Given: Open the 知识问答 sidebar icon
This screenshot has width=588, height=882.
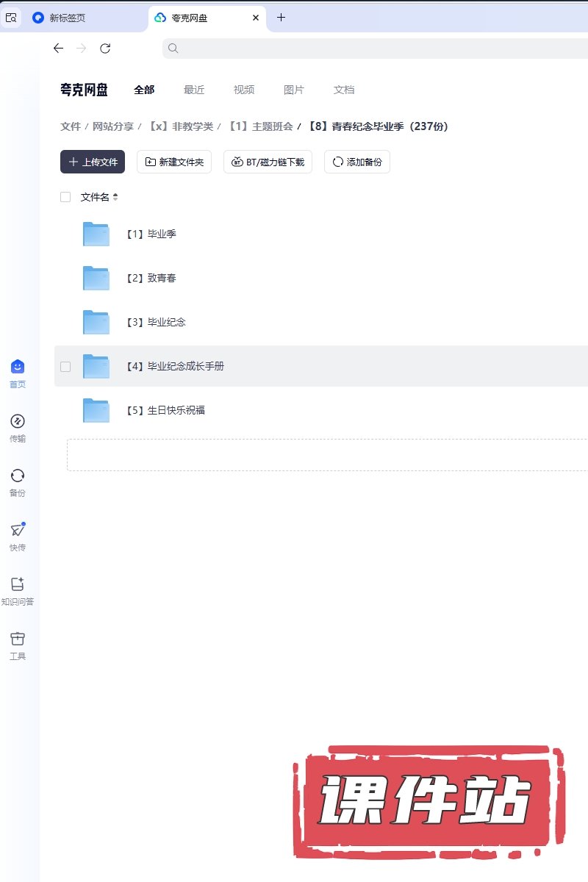Looking at the screenshot, I should (18, 585).
